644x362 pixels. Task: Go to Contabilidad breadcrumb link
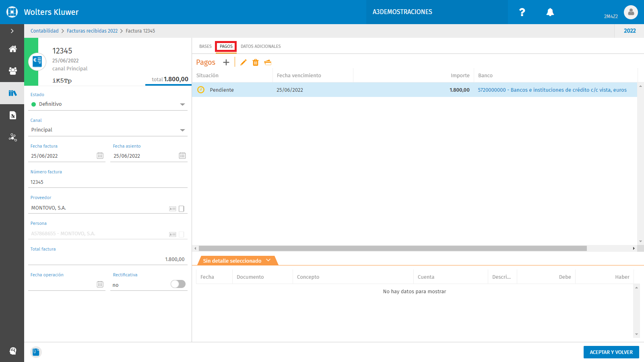pos(45,31)
